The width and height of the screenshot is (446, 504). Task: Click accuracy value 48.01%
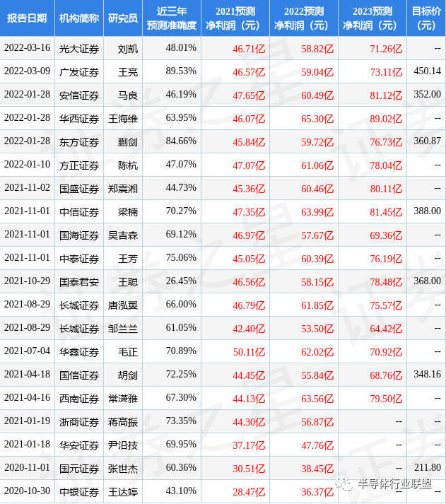coord(181,47)
